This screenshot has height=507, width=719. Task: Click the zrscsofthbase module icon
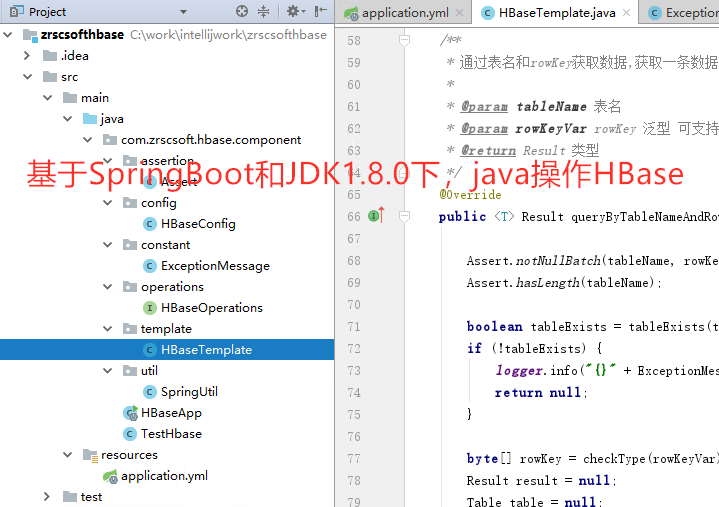pos(30,35)
